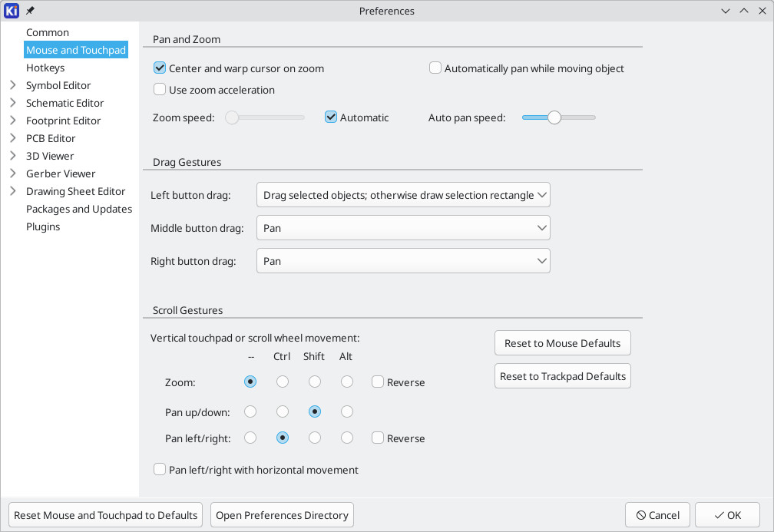
Task: Uncheck Center and warp cursor on zoom
Action: pyautogui.click(x=160, y=68)
